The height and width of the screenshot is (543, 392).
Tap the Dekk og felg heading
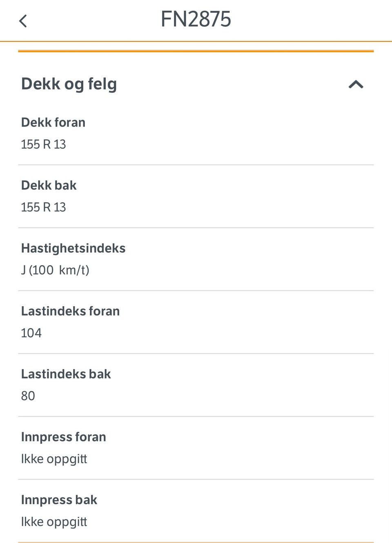(x=69, y=84)
